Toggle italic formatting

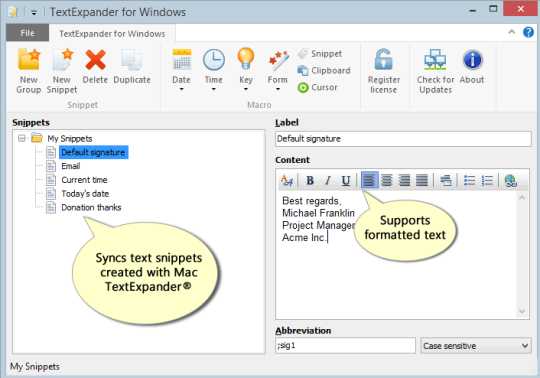[x=328, y=180]
